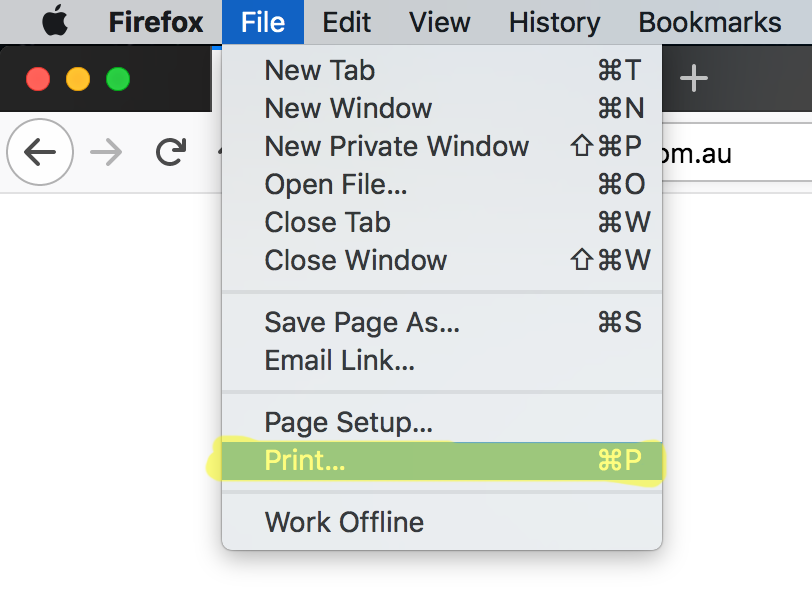Click the forward arrow navigation button
Image resolution: width=812 pixels, height=600 pixels.
click(x=106, y=152)
